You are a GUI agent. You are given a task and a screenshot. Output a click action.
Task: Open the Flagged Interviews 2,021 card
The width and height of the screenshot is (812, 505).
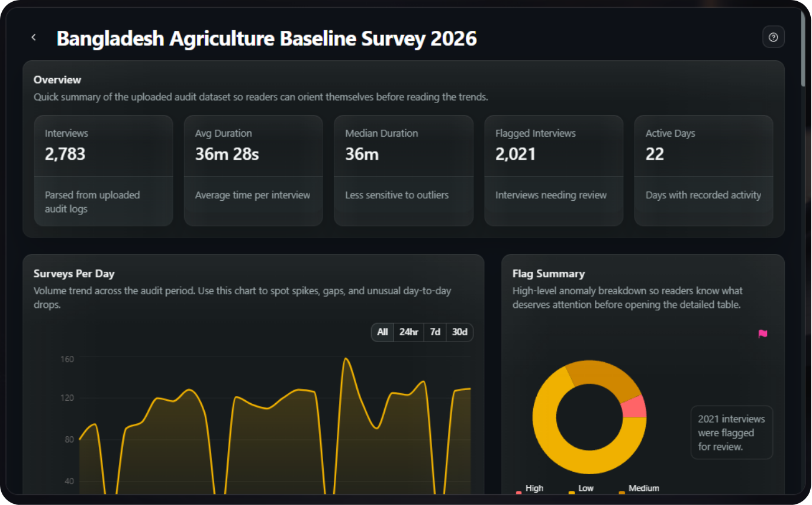554,171
